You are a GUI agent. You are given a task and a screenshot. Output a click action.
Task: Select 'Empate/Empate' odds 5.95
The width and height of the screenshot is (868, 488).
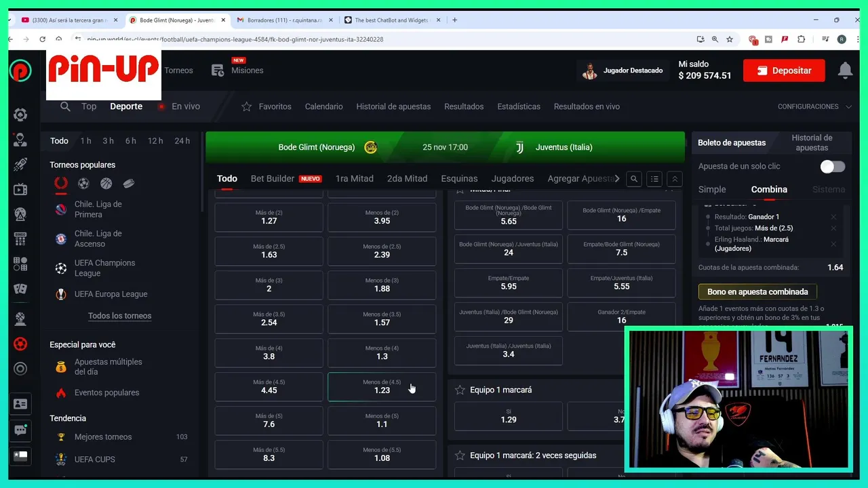509,283
